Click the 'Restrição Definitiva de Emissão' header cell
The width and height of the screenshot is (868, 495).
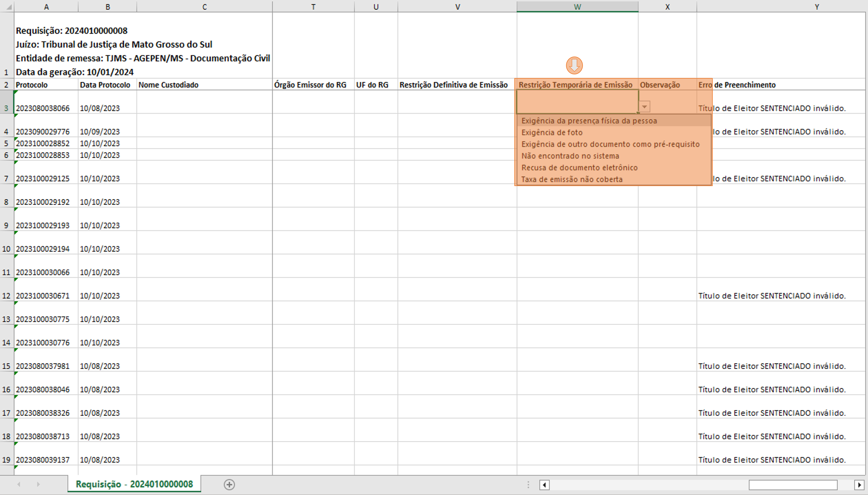click(x=453, y=85)
